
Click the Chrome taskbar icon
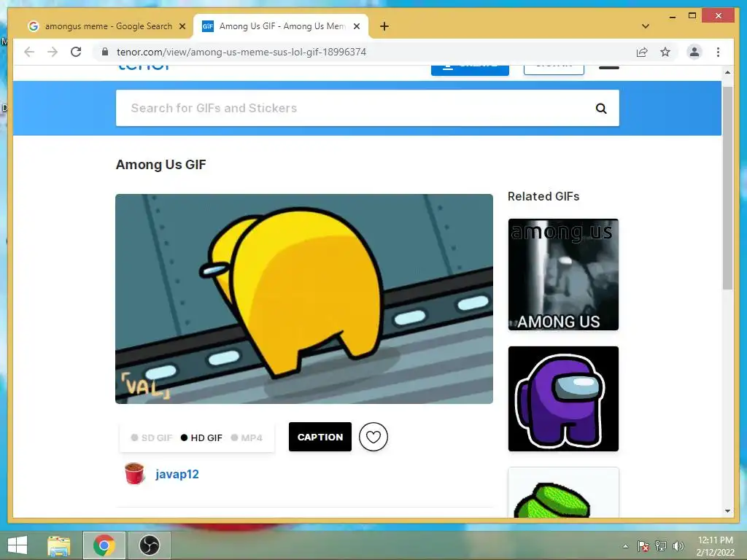pos(104,545)
